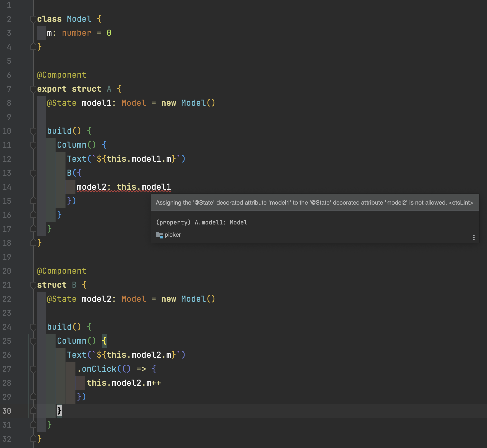Click 'model2' property name on line 22
487x448 pixels.
[96, 299]
